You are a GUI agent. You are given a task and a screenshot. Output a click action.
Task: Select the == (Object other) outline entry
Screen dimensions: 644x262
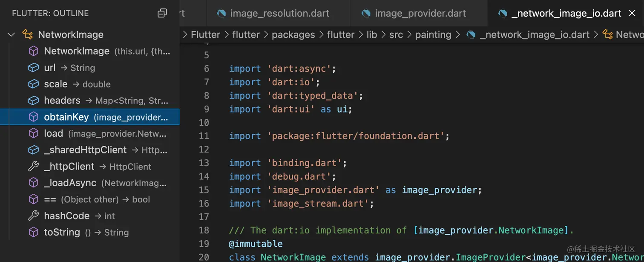(x=89, y=199)
